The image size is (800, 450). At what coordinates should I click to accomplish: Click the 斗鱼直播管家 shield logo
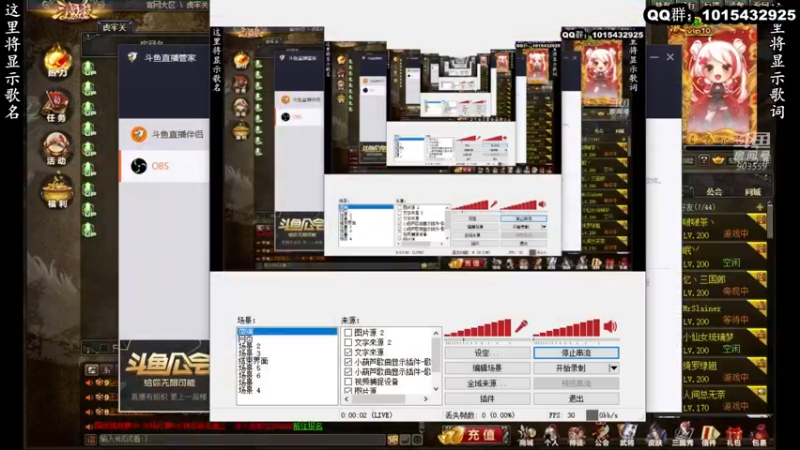(132, 58)
